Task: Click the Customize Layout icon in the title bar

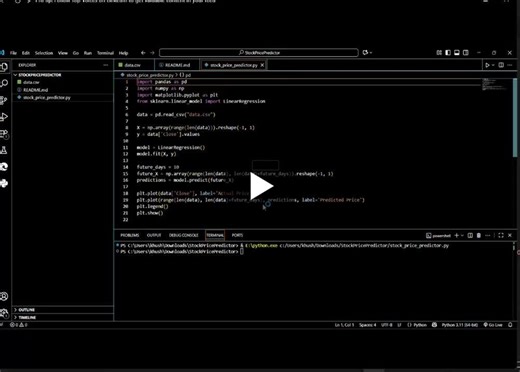Action: [439, 53]
